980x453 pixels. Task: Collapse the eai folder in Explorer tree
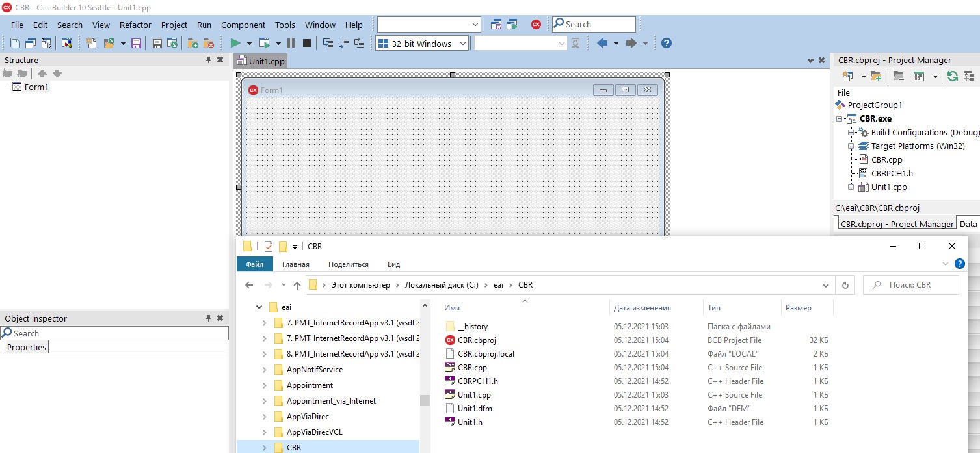pyautogui.click(x=259, y=307)
